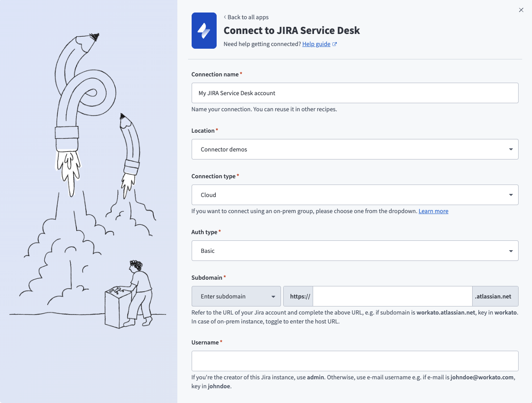Click the external-link icon beside Help guide
The height and width of the screenshot is (403, 532).
pos(335,44)
